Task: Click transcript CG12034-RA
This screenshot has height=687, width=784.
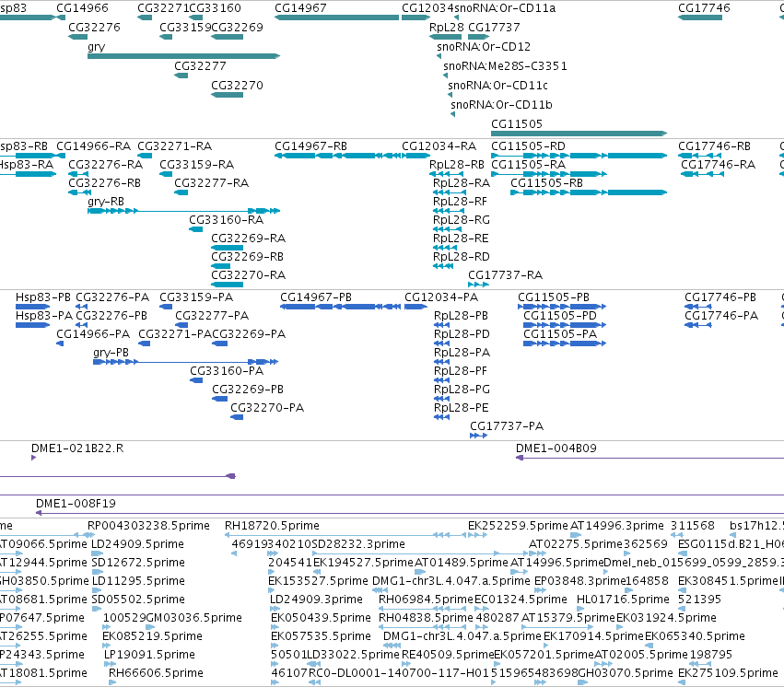Action: (x=439, y=146)
